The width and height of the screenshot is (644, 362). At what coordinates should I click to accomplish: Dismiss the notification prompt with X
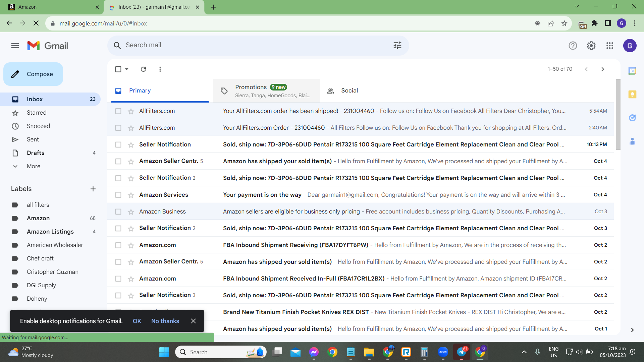point(193,321)
